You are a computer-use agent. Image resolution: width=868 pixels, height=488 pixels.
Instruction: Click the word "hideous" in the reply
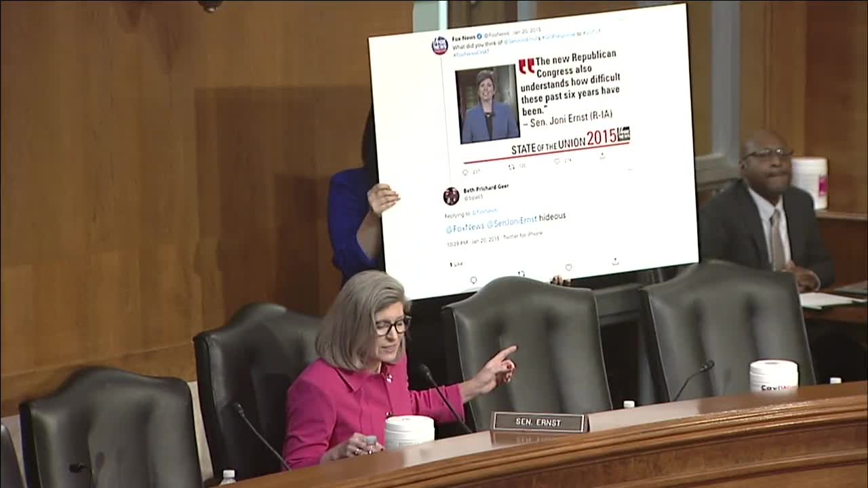pos(552,217)
